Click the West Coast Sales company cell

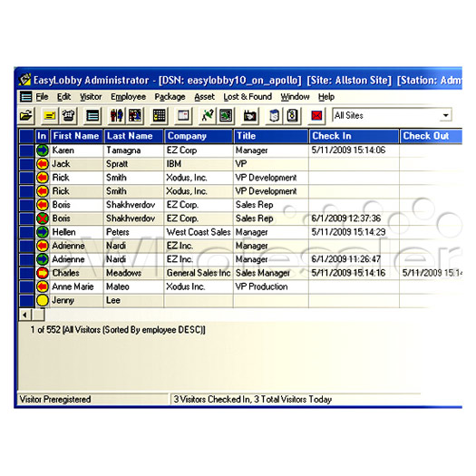coord(199,232)
